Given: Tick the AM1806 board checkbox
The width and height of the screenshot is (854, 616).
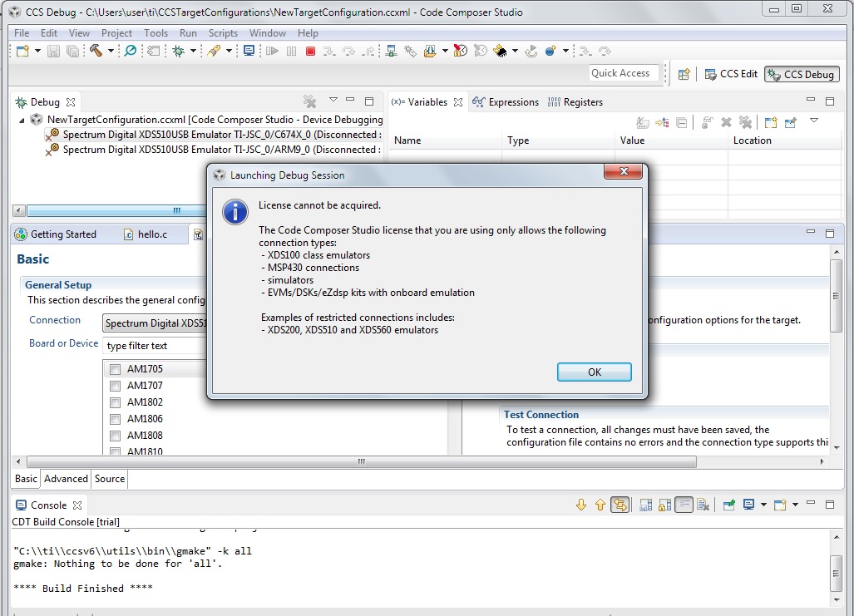Looking at the screenshot, I should (x=114, y=418).
